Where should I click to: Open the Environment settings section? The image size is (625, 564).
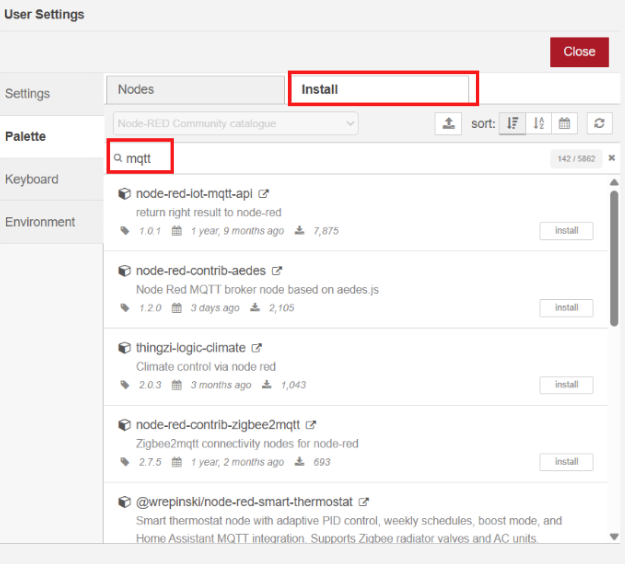40,222
